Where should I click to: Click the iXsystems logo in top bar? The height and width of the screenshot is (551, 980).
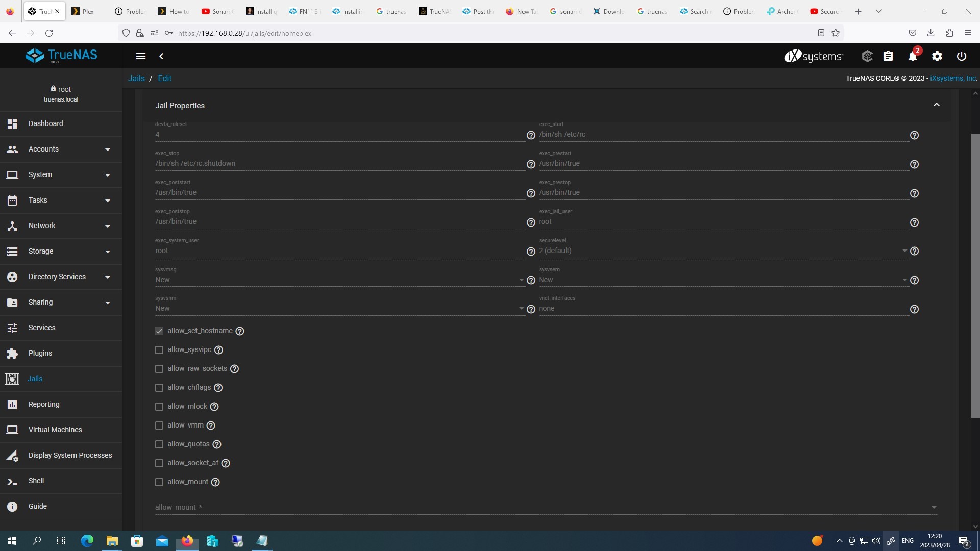[814, 56]
